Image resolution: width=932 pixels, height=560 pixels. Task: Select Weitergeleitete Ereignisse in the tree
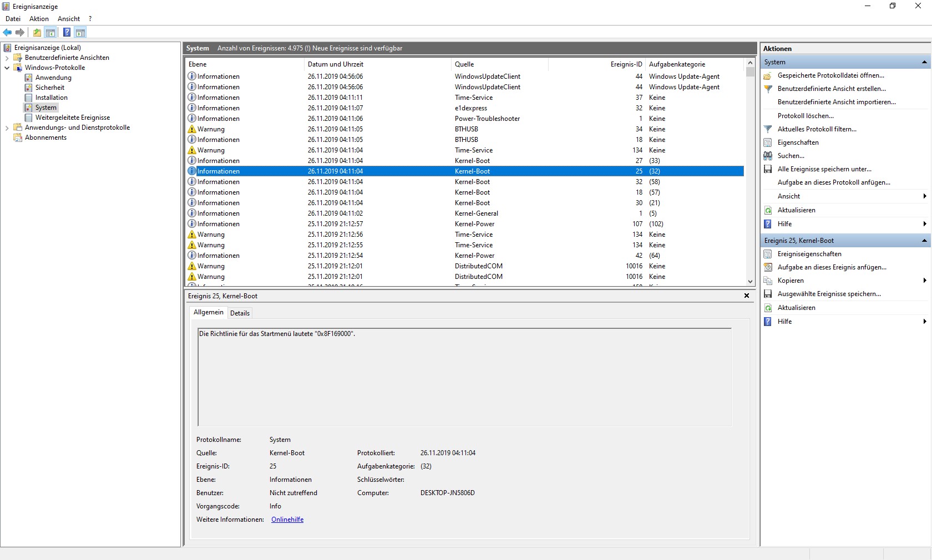click(73, 118)
